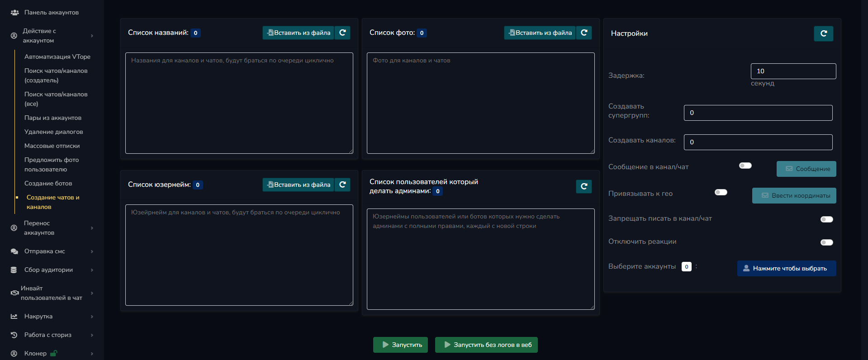
Task: Open Поиск чатов/каналов (все) menu item
Action: tap(56, 99)
